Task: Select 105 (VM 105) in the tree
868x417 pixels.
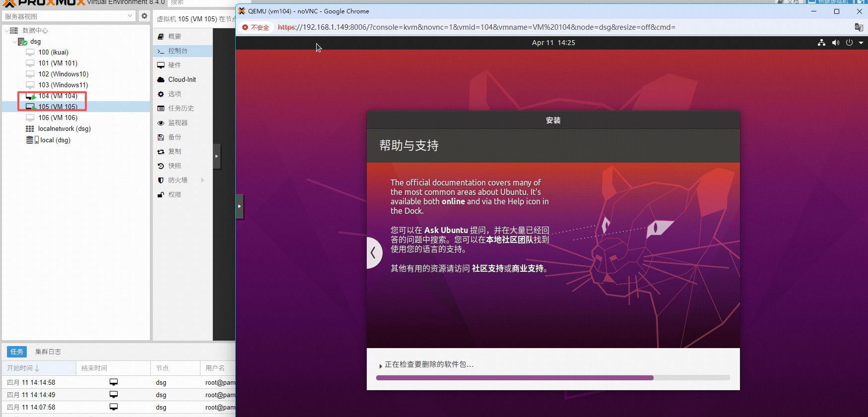Action: click(58, 107)
